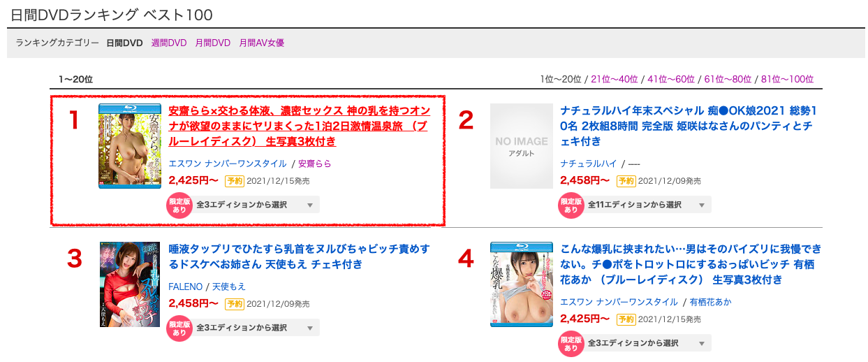Open the 月間AV女優 ranking category
The width and height of the screenshot is (868, 362).
click(261, 43)
